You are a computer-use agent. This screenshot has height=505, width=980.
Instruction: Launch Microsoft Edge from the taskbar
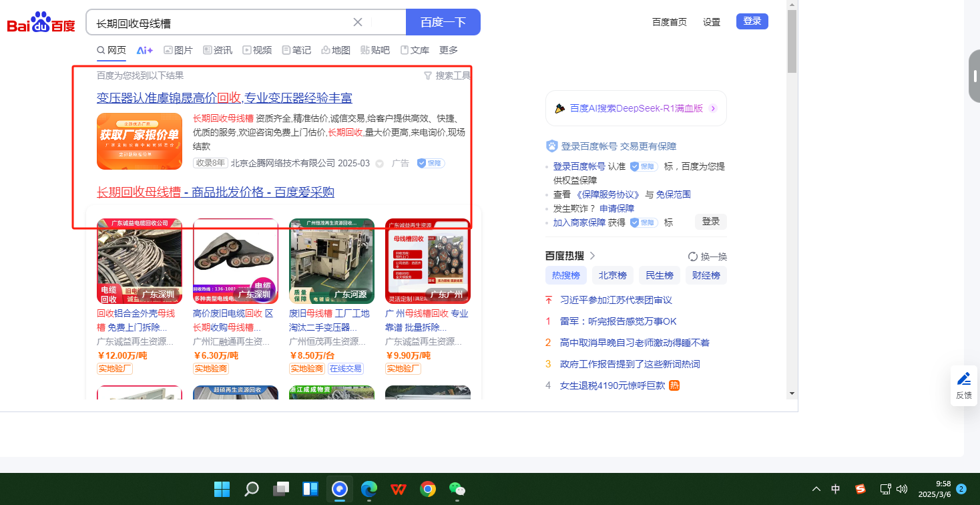click(369, 489)
